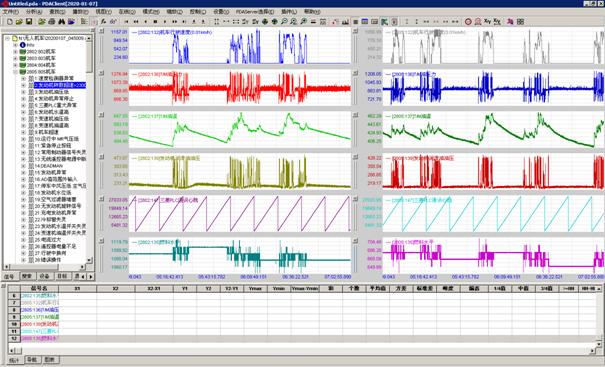Click the right arrow of left panel tabs
The height and width of the screenshot is (367, 605).
[x=91, y=277]
